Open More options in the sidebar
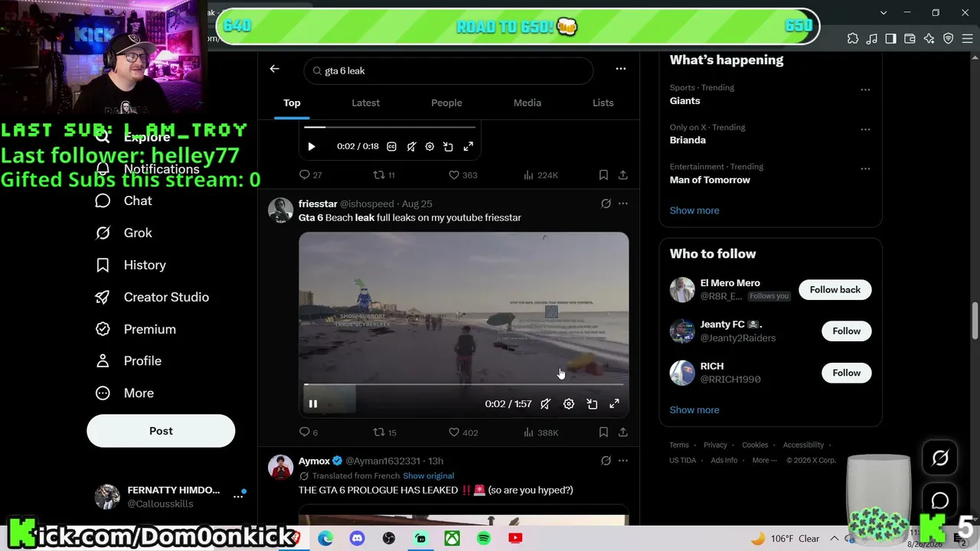The width and height of the screenshot is (980, 551). [x=124, y=393]
